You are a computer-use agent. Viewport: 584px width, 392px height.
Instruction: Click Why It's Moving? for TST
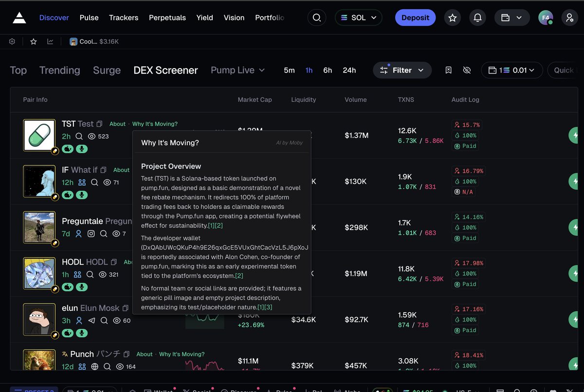click(x=155, y=124)
